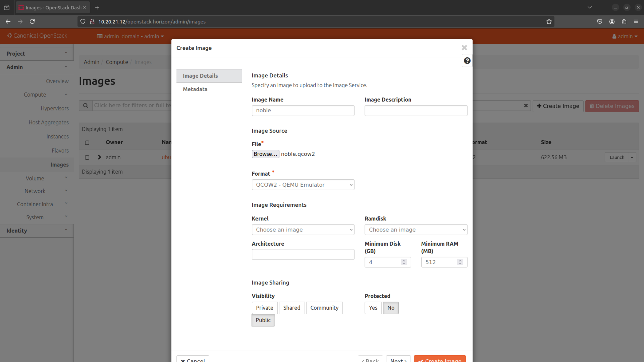Set Protected to Yes

373,308
